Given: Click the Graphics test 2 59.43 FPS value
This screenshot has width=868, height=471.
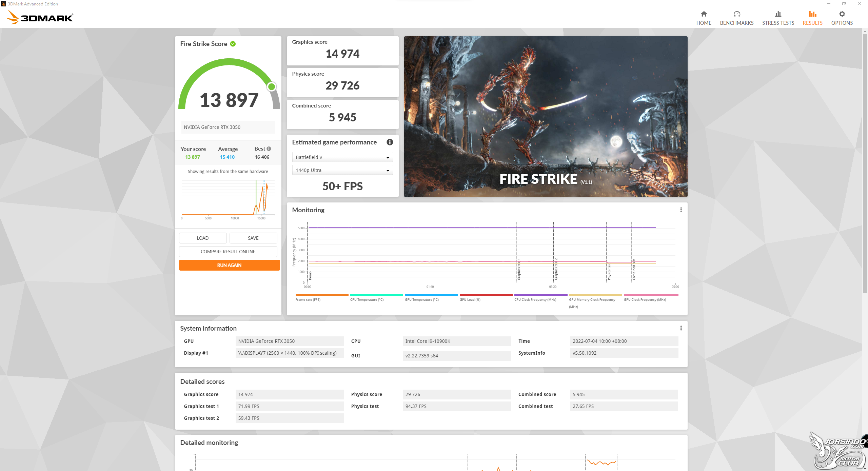Looking at the screenshot, I should [290, 418].
